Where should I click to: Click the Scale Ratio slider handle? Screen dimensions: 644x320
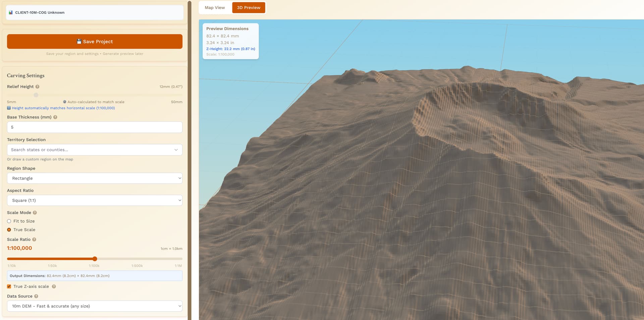(x=95, y=259)
